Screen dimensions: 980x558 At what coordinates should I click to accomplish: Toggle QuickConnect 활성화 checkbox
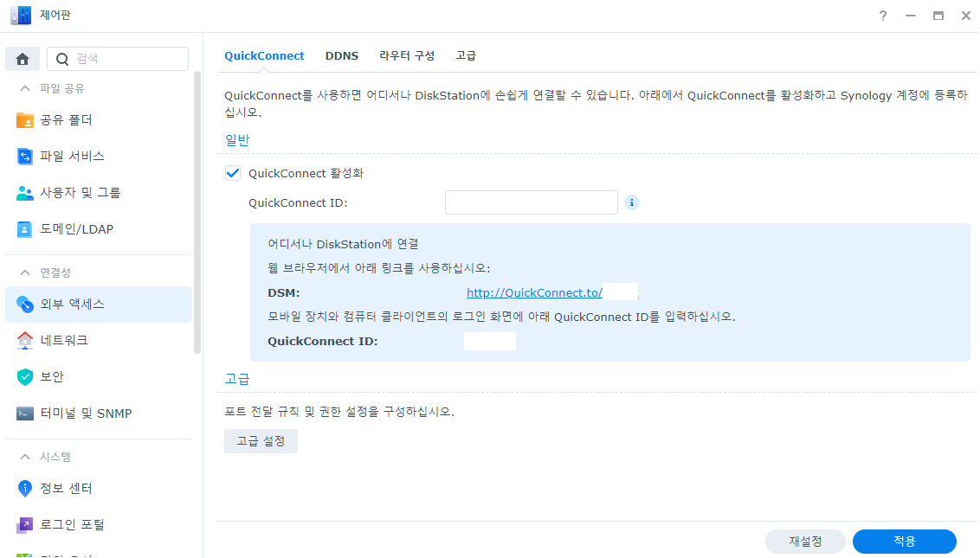[233, 173]
